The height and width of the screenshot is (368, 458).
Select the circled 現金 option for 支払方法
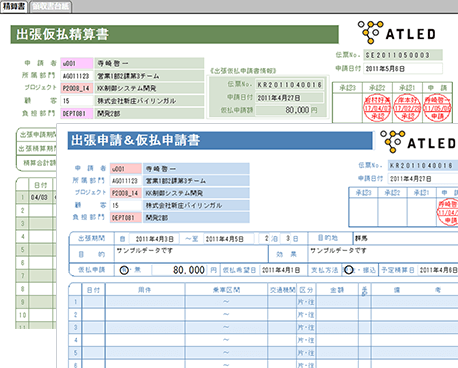[x=348, y=270]
